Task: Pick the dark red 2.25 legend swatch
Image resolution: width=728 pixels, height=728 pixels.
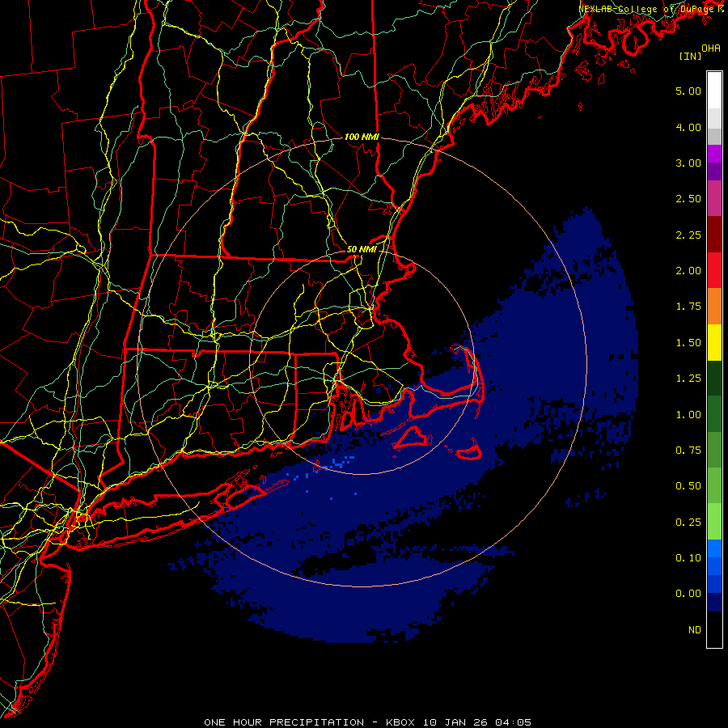Action: coord(714,235)
